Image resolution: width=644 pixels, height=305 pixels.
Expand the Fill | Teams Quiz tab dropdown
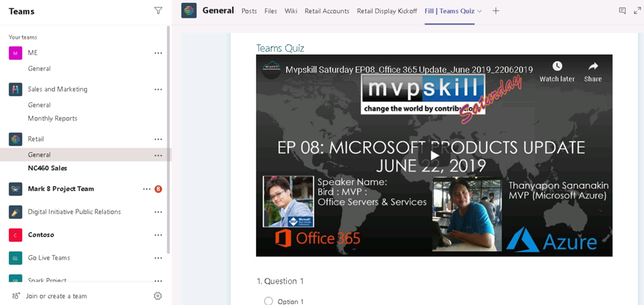click(479, 11)
